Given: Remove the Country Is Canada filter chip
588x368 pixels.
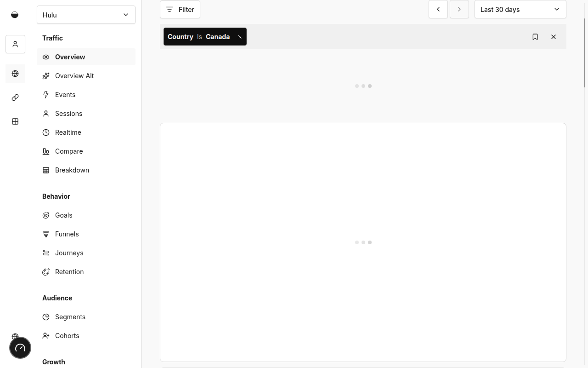Looking at the screenshot, I should [239, 36].
